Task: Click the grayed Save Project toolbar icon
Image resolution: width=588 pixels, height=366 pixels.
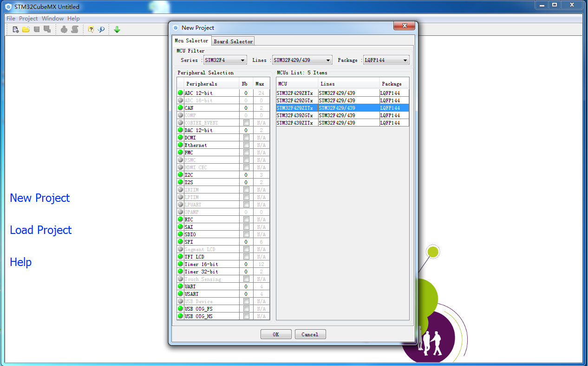Action: (37, 29)
